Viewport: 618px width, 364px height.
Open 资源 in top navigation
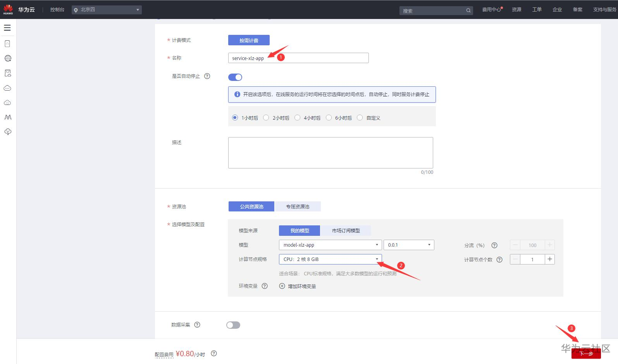click(x=516, y=10)
